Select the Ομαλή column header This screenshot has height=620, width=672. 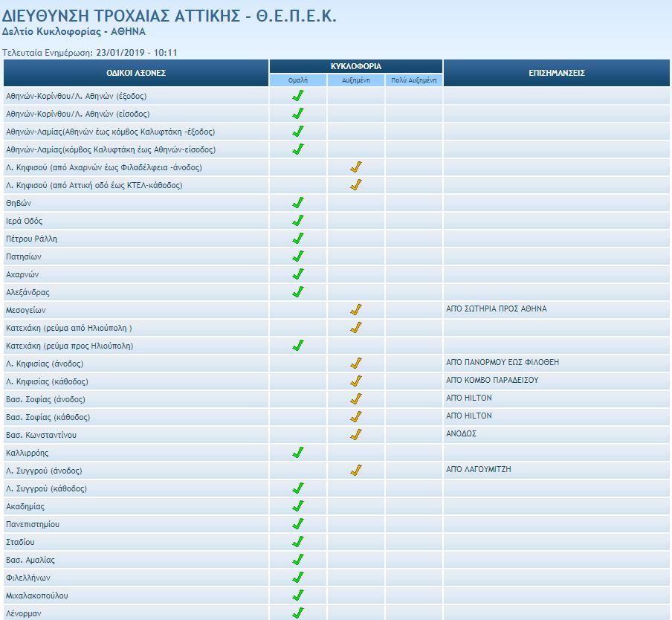point(298,80)
